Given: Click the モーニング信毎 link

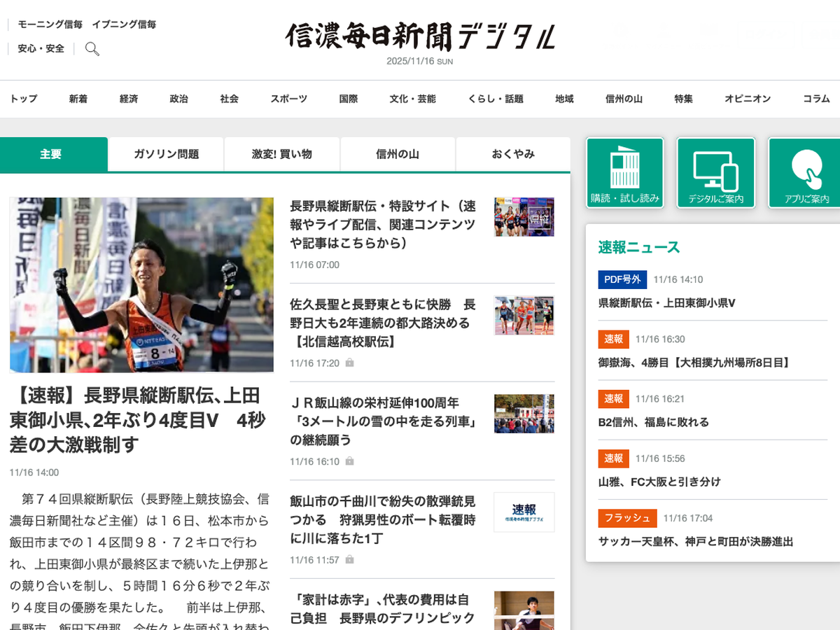Looking at the screenshot, I should pos(50,24).
